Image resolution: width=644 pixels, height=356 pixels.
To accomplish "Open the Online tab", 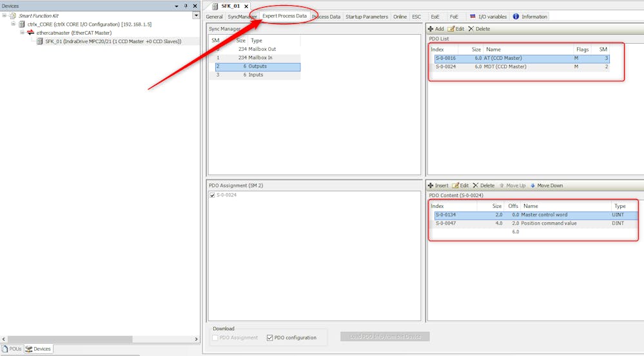I will [400, 17].
